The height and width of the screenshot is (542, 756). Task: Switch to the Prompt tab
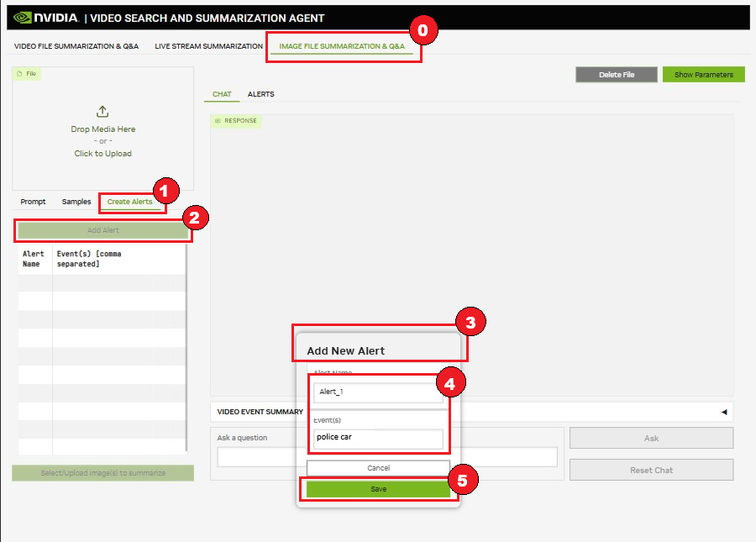point(33,202)
